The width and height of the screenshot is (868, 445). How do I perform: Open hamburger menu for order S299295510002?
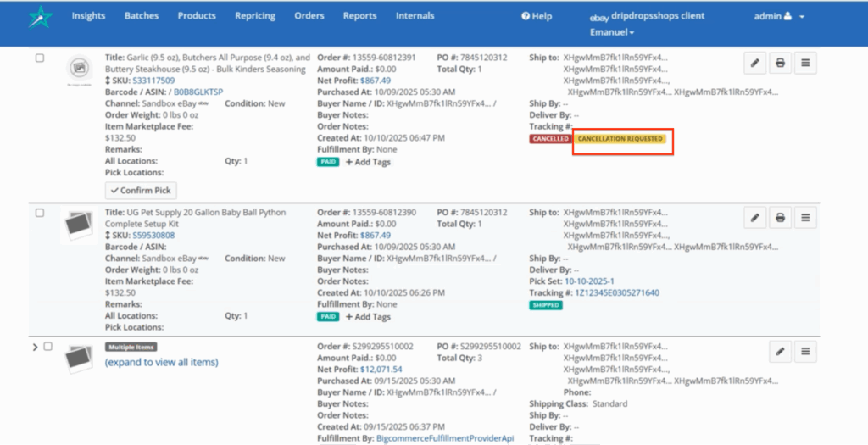pos(805,351)
